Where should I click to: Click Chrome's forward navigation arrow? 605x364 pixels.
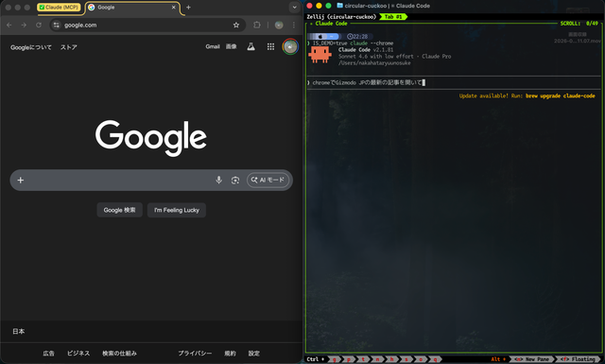(x=24, y=26)
